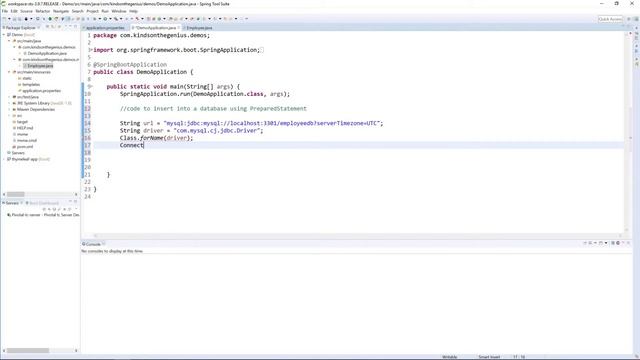The width and height of the screenshot is (640, 360).
Task: Maximize the Package Explorer panel
Action: pos(76,27)
